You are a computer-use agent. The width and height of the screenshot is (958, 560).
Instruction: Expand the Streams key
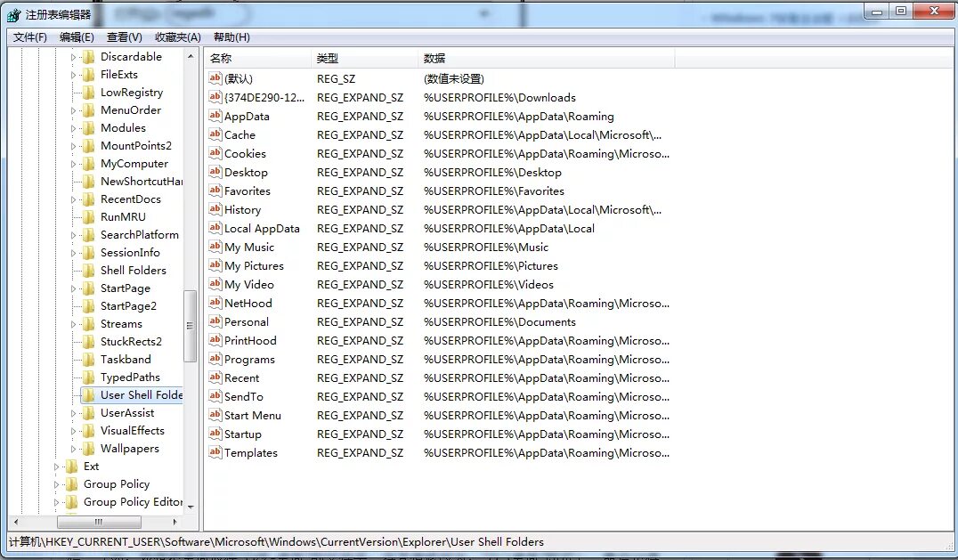73,324
